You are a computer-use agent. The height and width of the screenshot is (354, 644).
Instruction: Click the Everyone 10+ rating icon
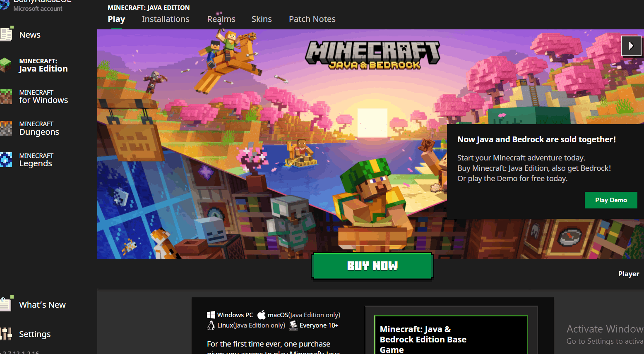(293, 325)
